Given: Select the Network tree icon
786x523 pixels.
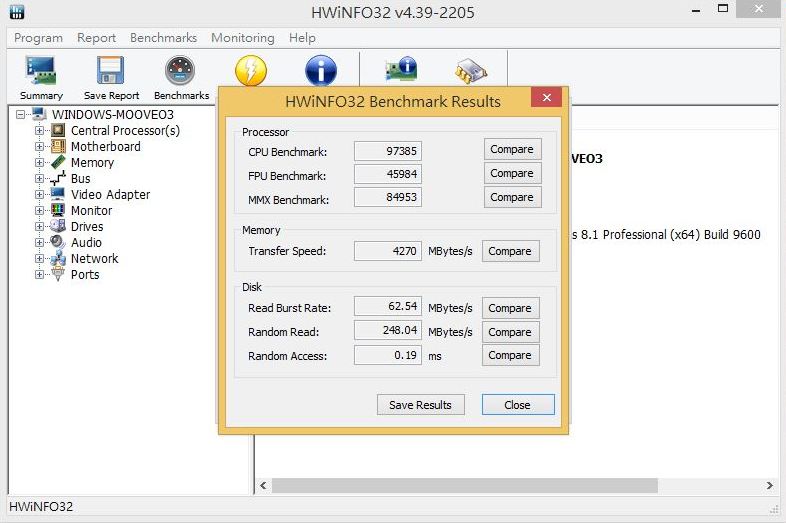Looking at the screenshot, I should pos(58,258).
